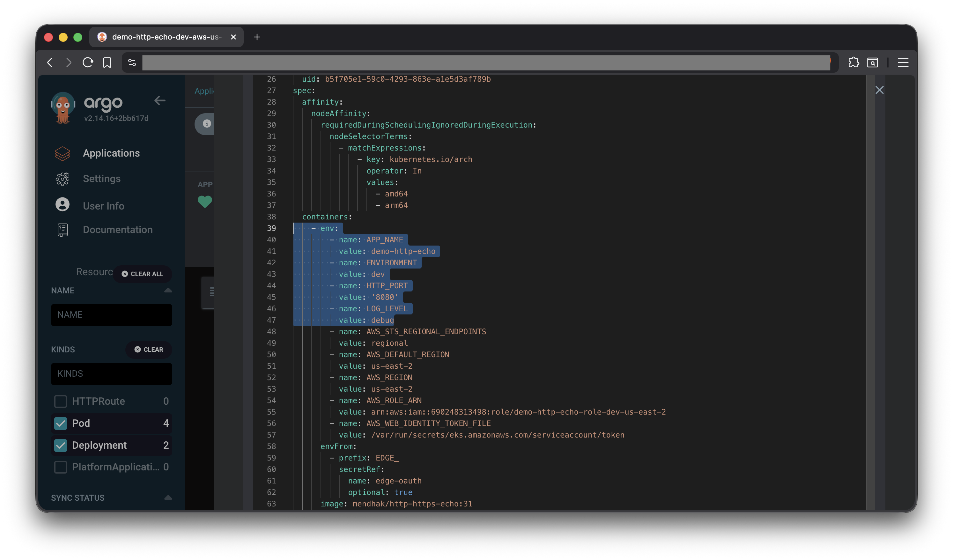Click the browser extensions puzzle icon
This screenshot has width=953, height=560.
853,63
